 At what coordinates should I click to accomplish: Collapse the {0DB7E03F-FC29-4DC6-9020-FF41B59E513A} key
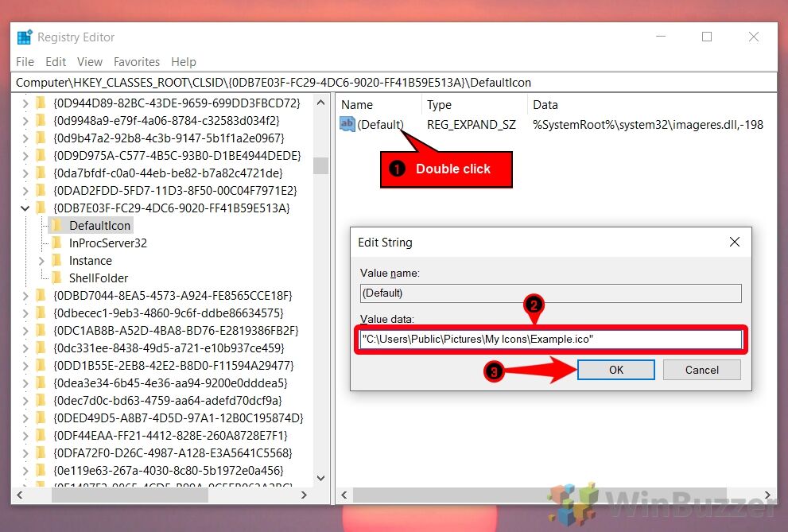pyautogui.click(x=25, y=208)
